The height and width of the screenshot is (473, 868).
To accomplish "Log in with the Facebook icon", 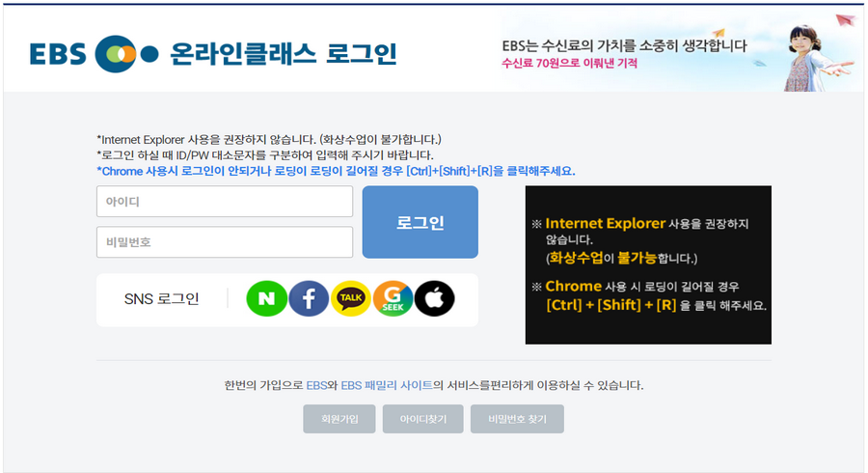I will pyautogui.click(x=309, y=299).
